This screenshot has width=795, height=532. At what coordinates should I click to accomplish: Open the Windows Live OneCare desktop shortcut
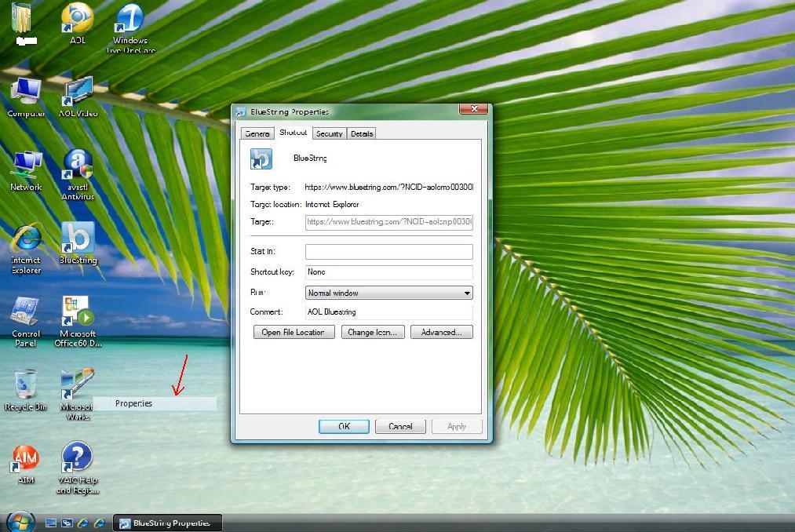click(x=130, y=28)
